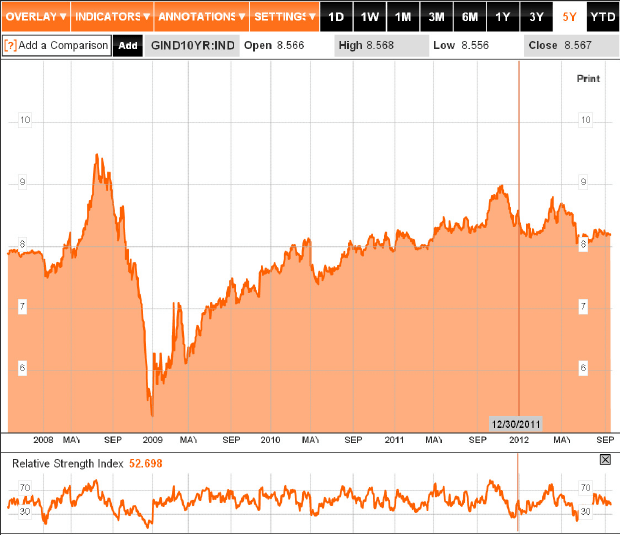Show year-to-date with YTD tab
The height and width of the screenshot is (535, 620).
click(603, 17)
